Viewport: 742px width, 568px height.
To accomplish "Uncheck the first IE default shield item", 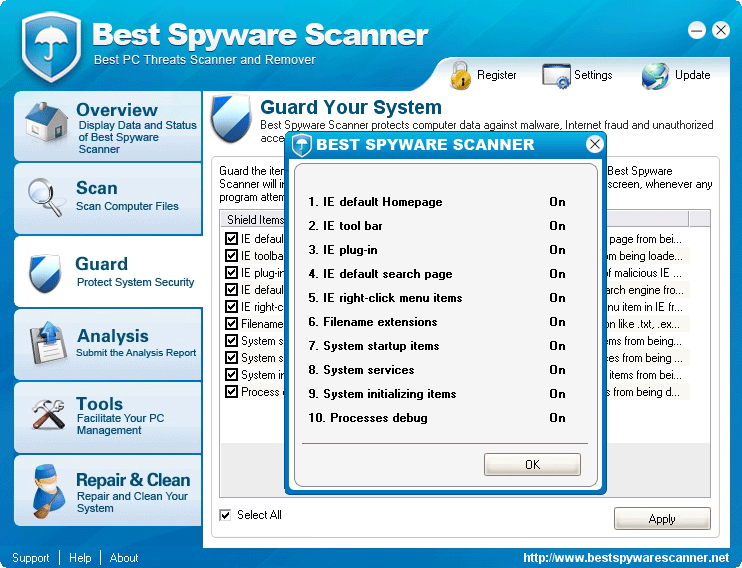I will [231, 238].
